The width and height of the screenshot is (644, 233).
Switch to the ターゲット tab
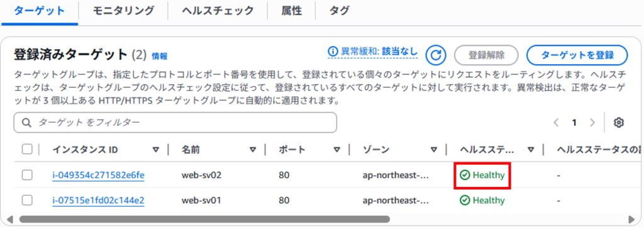(x=40, y=11)
